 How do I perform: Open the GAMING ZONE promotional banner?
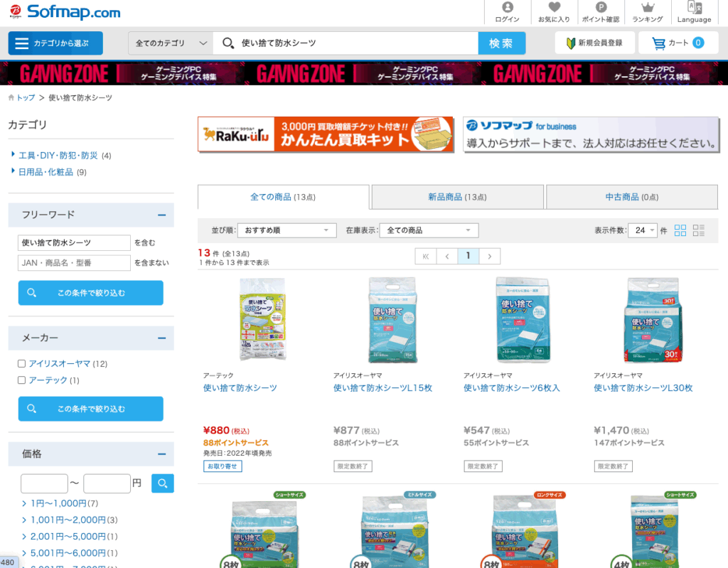click(x=364, y=73)
